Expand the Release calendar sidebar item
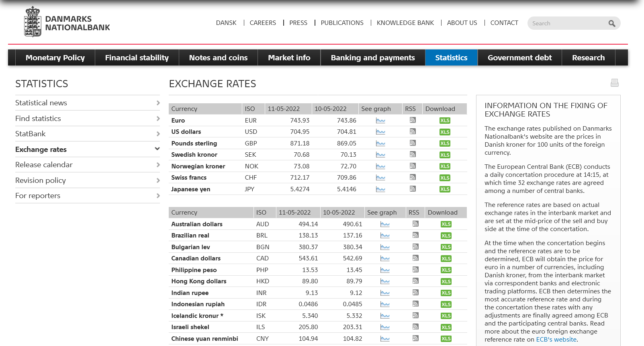Image resolution: width=644 pixels, height=346 pixels. (158, 165)
